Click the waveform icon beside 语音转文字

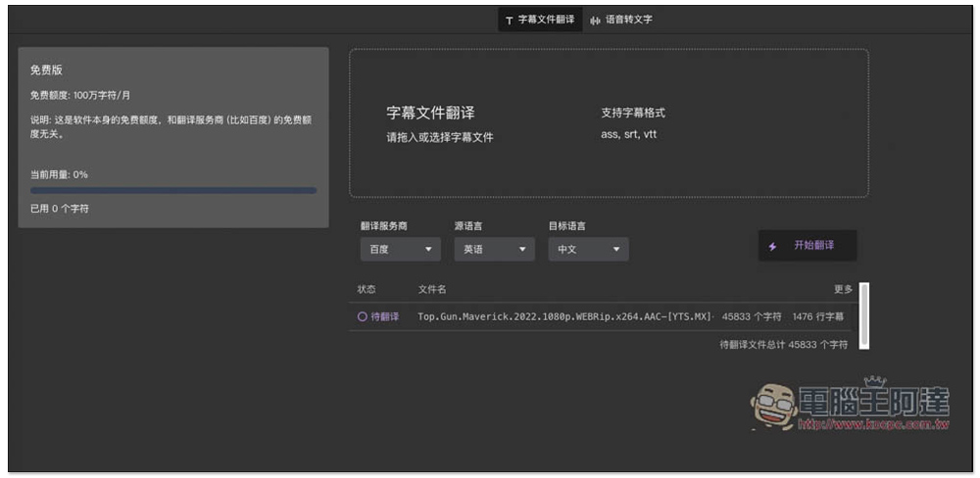tap(595, 20)
